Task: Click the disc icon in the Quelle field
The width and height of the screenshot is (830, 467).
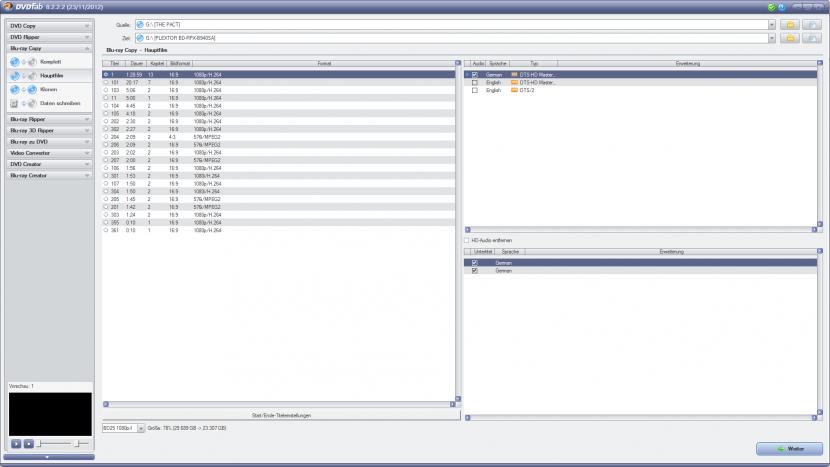Action: pyautogui.click(x=140, y=24)
